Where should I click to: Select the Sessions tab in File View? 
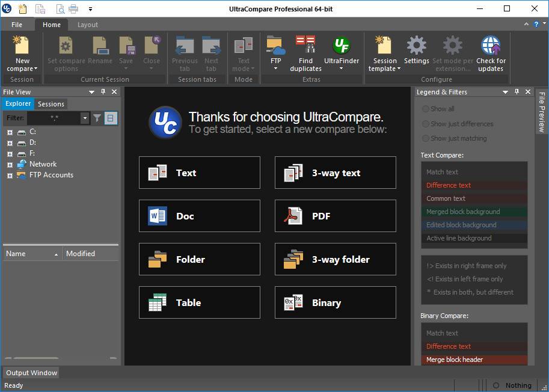coord(51,104)
